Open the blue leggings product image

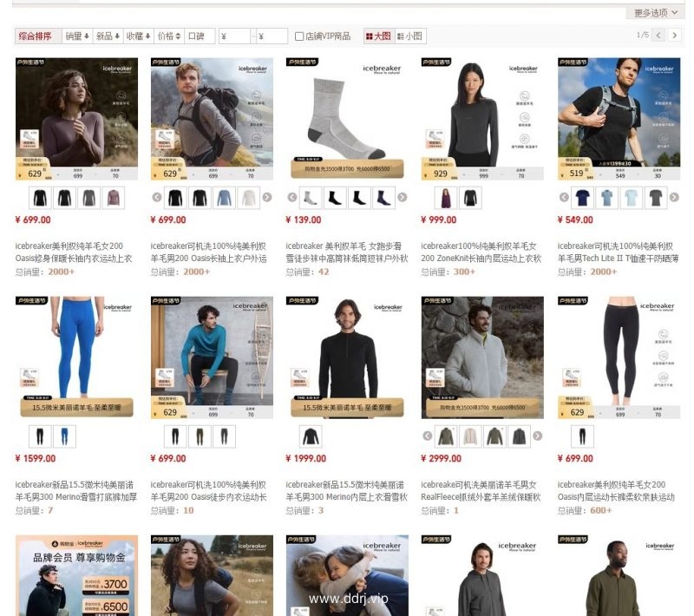(x=76, y=357)
